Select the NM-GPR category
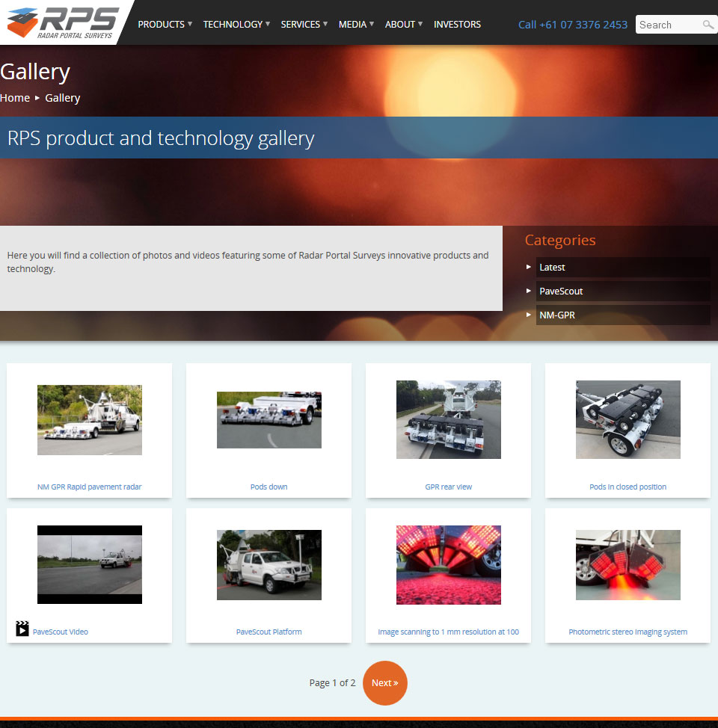718x728 pixels. click(623, 315)
